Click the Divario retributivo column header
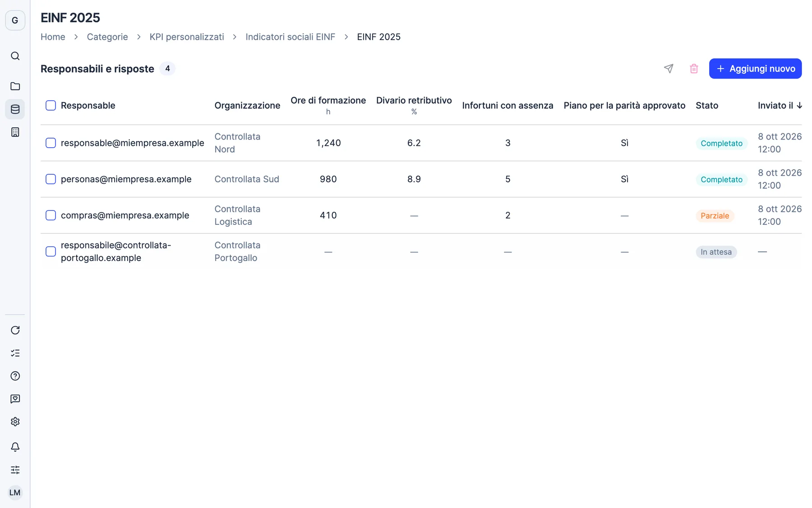 point(414,101)
